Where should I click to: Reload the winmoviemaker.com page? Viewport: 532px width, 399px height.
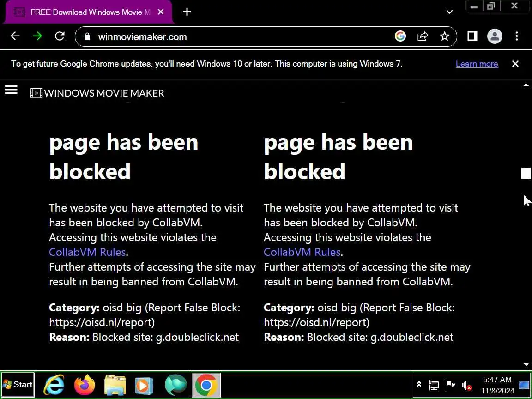pos(60,36)
